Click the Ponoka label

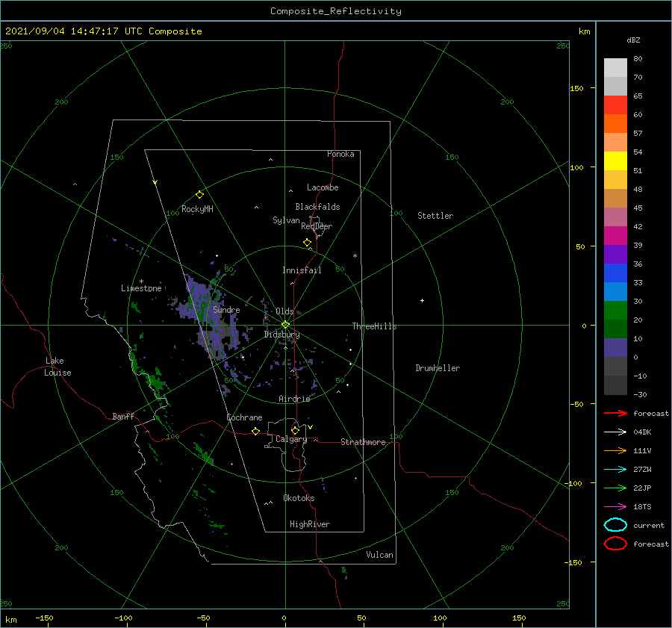[x=340, y=154]
